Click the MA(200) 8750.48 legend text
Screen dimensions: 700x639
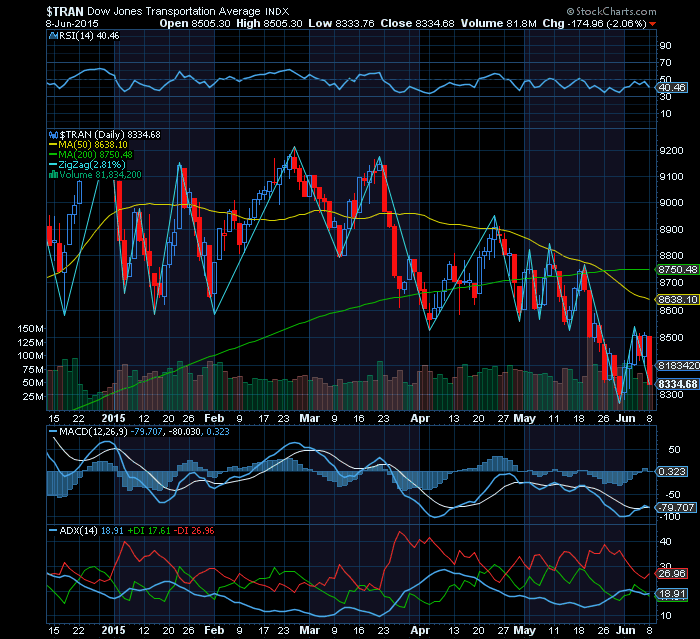pos(96,155)
